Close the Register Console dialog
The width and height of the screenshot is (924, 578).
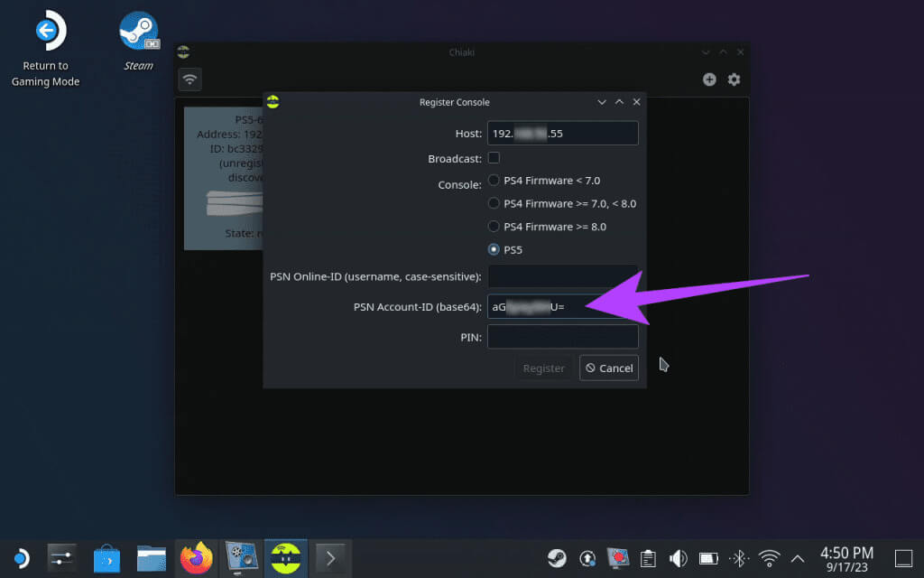636,102
